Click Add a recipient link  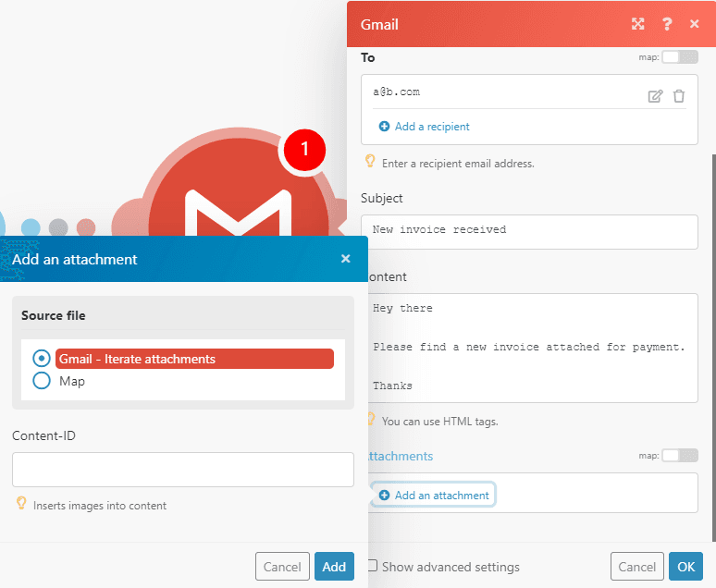pos(424,127)
